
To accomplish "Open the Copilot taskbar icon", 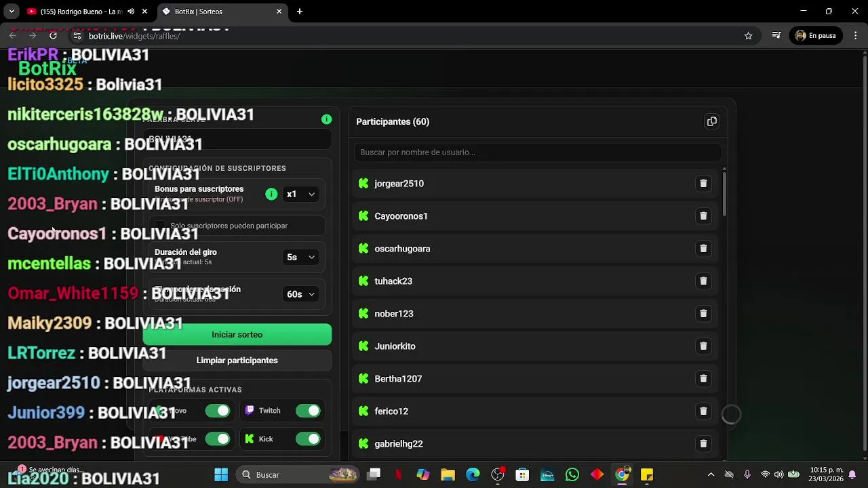I will click(x=423, y=474).
